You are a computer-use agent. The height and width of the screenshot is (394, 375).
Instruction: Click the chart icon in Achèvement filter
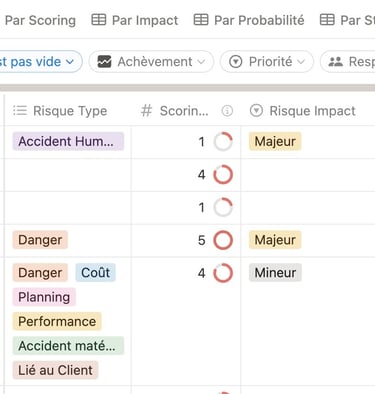(104, 62)
